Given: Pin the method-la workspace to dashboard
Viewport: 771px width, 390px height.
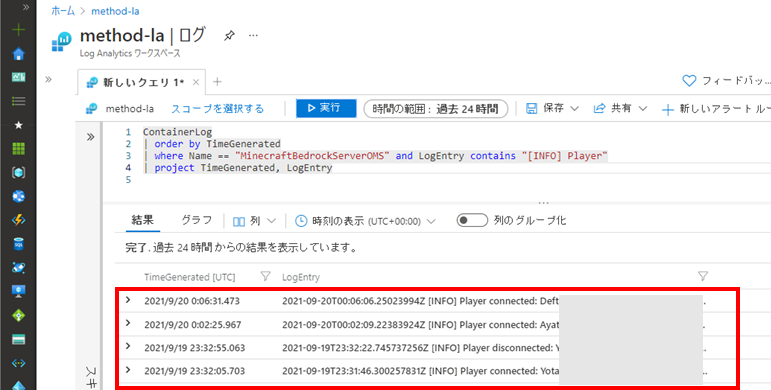Looking at the screenshot, I should [229, 36].
